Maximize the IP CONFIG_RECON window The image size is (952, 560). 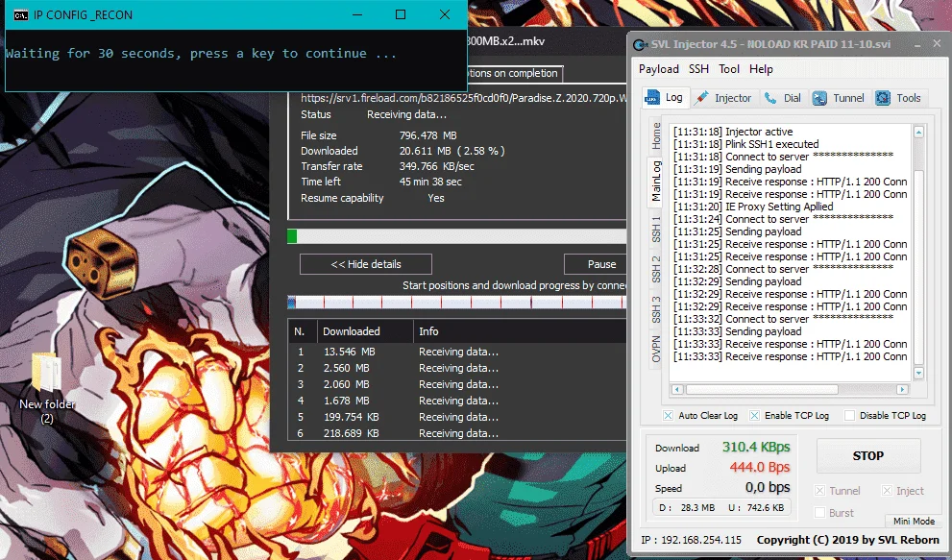(401, 14)
